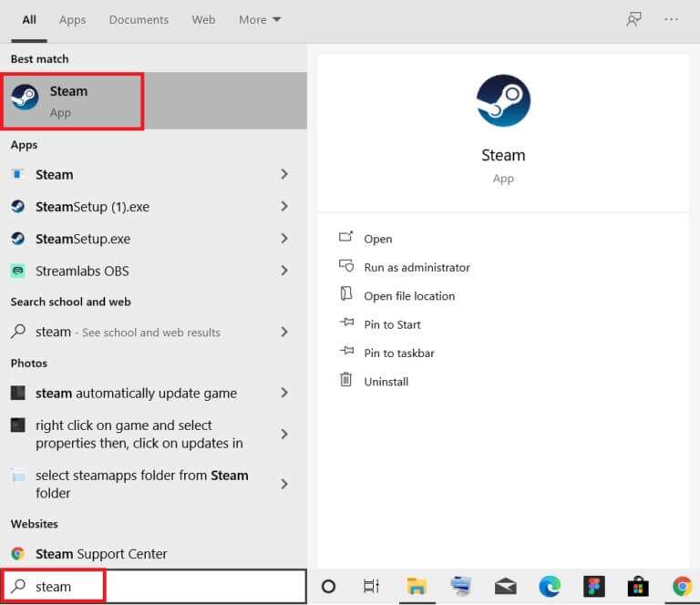The image size is (700, 605).
Task: Click the Uninstall trash icon
Action: pos(346,380)
